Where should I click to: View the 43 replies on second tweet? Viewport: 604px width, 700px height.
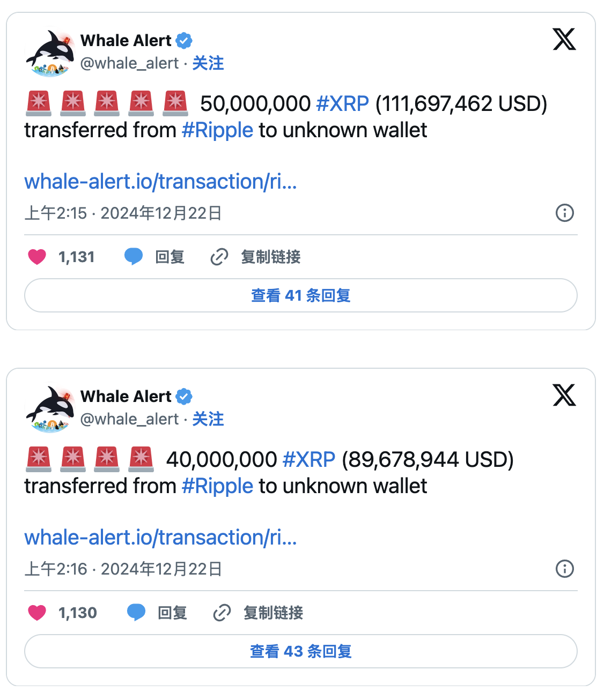(x=301, y=651)
